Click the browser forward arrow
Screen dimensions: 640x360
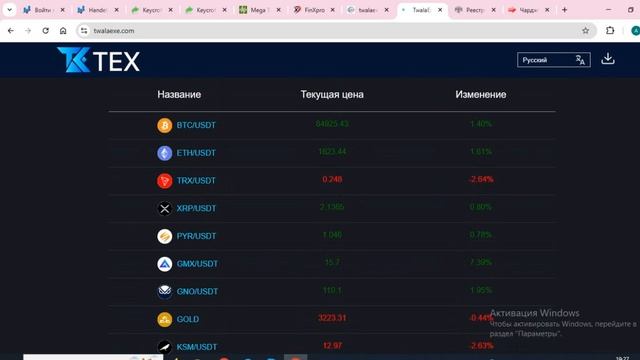click(28, 31)
